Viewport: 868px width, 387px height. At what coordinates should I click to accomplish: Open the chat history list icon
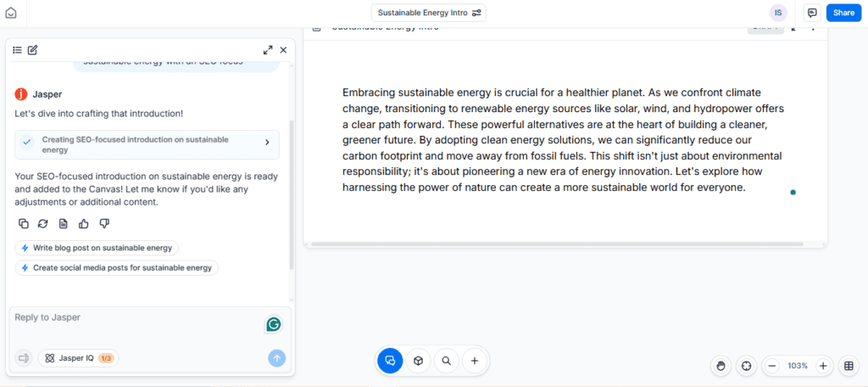click(17, 50)
